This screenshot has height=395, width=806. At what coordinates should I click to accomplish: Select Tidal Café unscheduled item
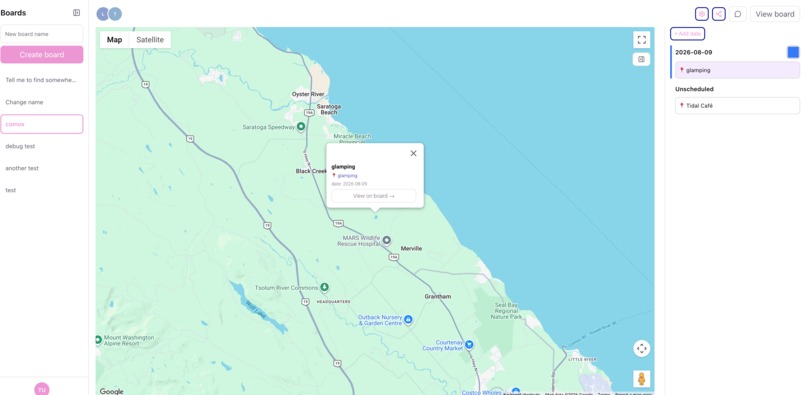[737, 105]
